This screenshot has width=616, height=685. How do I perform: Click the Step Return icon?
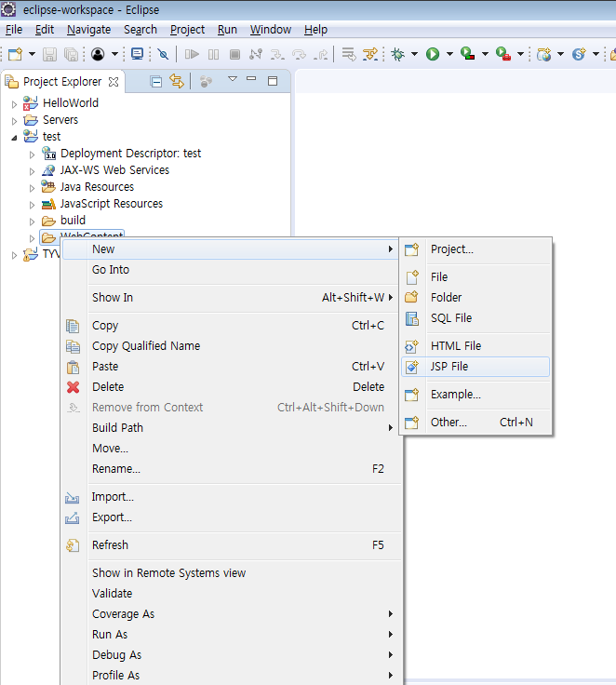(321, 54)
